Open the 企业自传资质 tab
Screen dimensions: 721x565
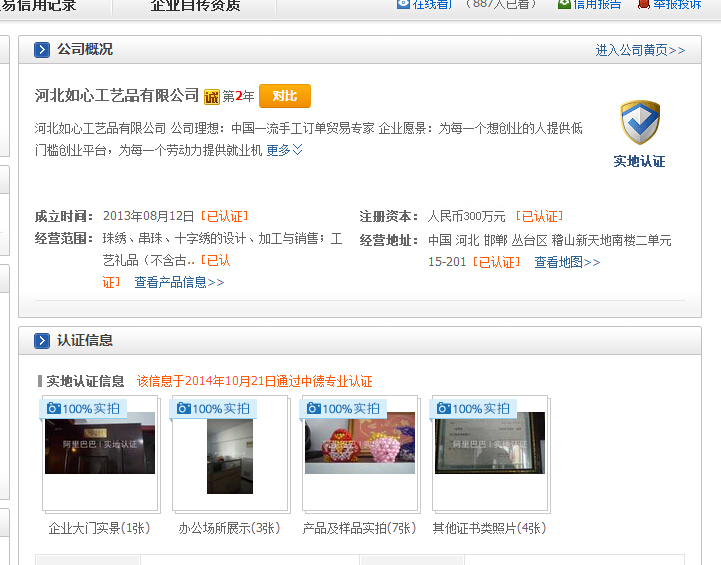(195, 5)
